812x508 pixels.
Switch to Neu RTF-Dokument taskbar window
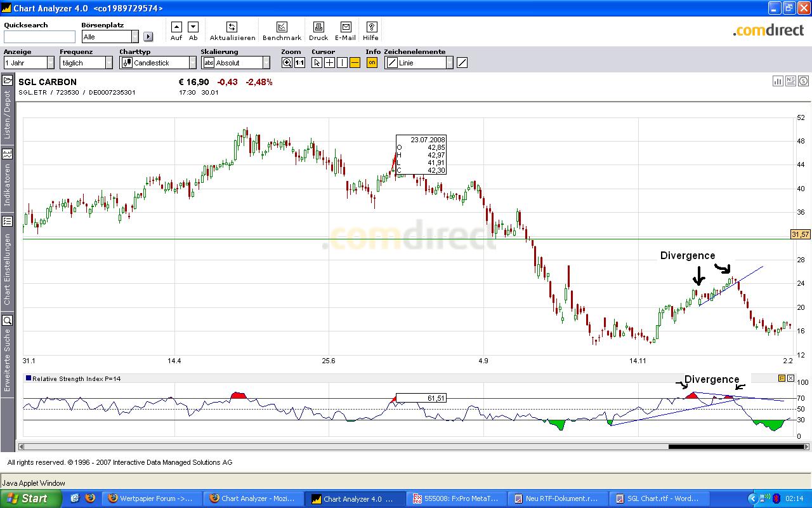[x=557, y=498]
